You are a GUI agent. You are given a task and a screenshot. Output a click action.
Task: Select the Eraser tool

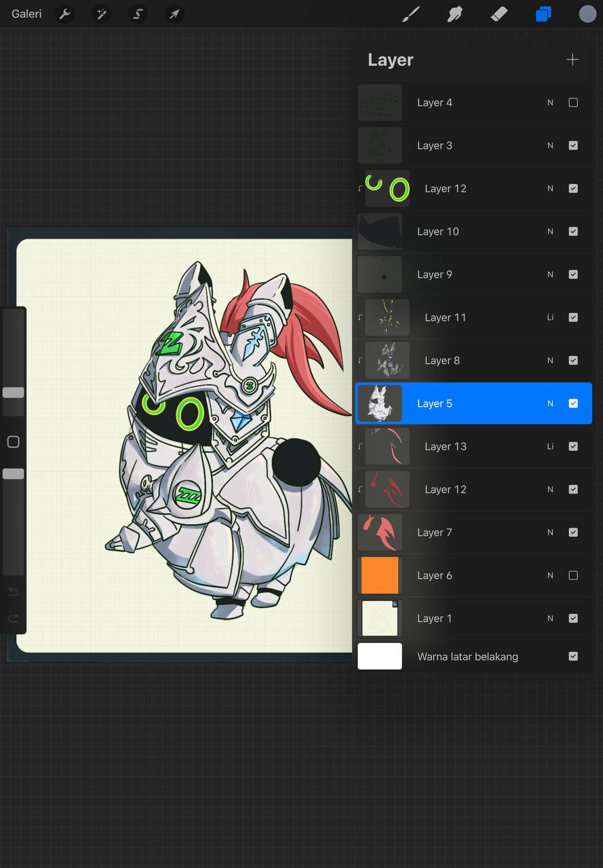[499, 14]
